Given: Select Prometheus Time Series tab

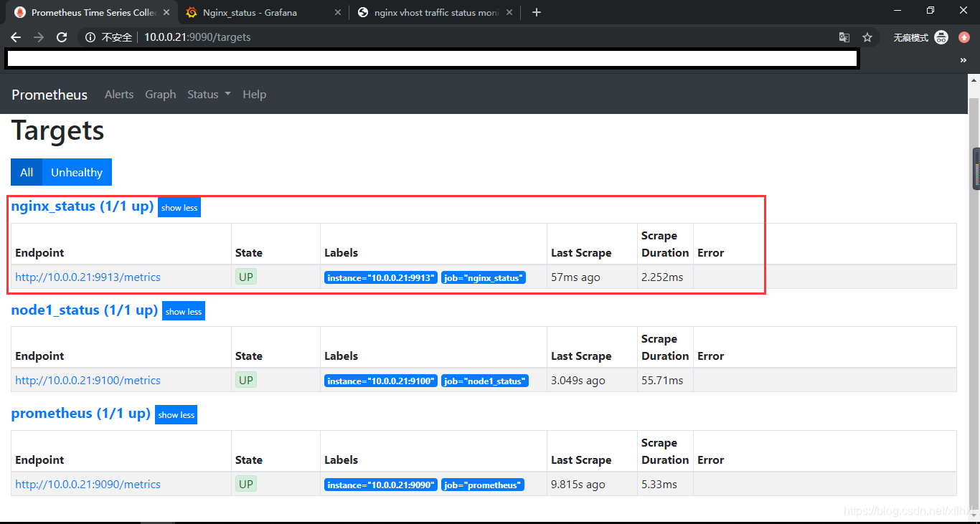Looking at the screenshot, I should coord(90,12).
